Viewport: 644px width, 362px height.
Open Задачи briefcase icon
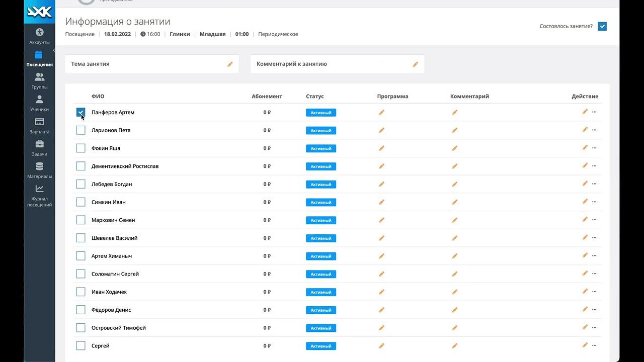(x=39, y=144)
